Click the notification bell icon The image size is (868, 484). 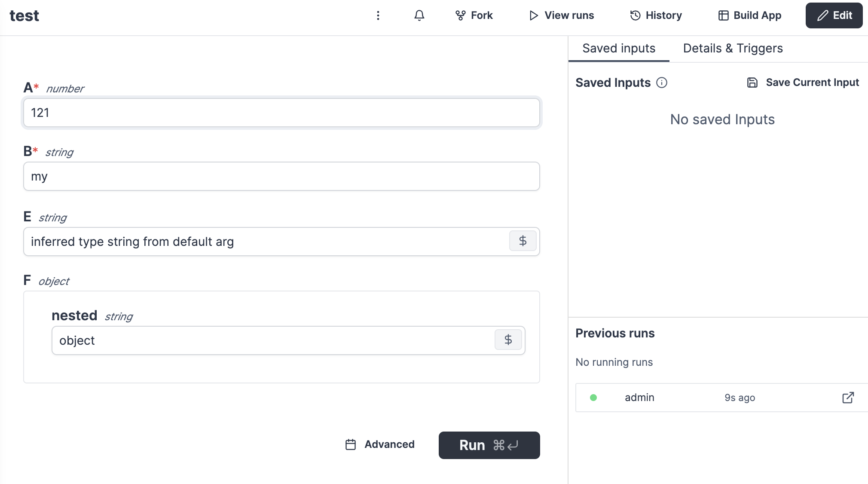pyautogui.click(x=419, y=15)
